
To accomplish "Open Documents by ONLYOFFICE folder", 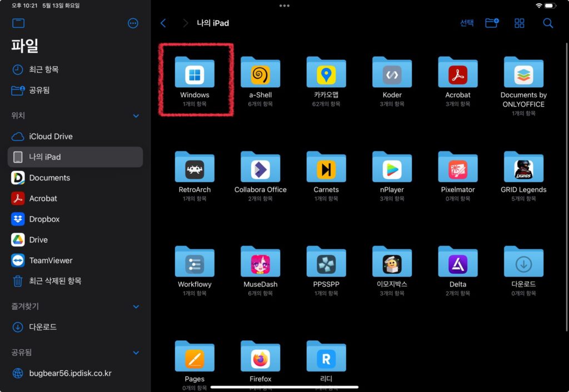I will pos(523,72).
